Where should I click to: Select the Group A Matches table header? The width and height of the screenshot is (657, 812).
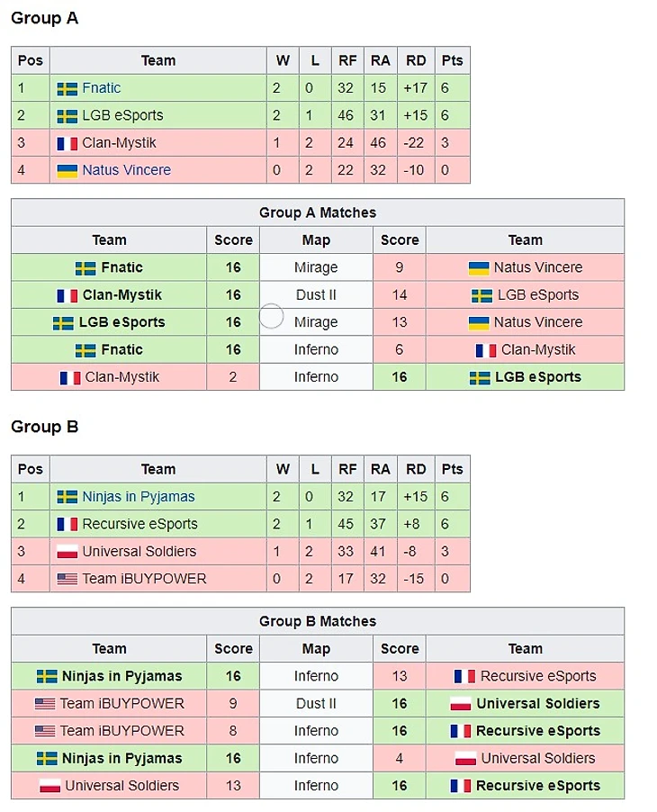pos(318,212)
